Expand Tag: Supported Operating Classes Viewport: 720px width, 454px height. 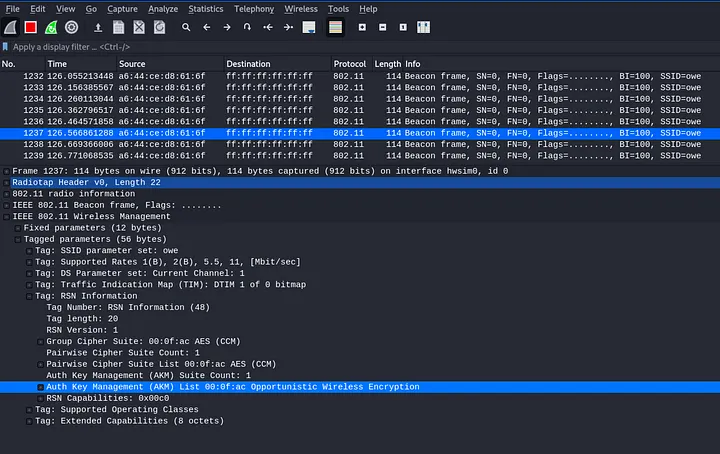[29, 409]
